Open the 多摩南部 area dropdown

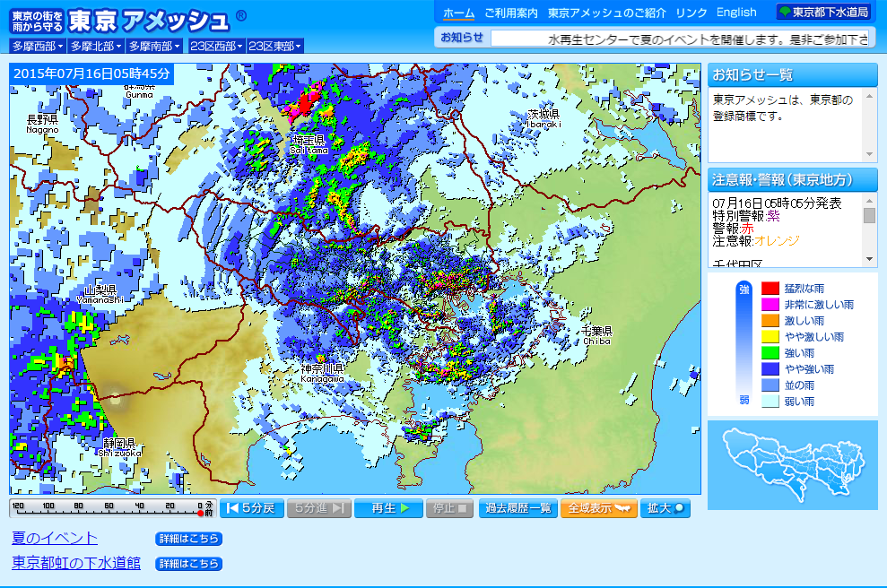(154, 47)
